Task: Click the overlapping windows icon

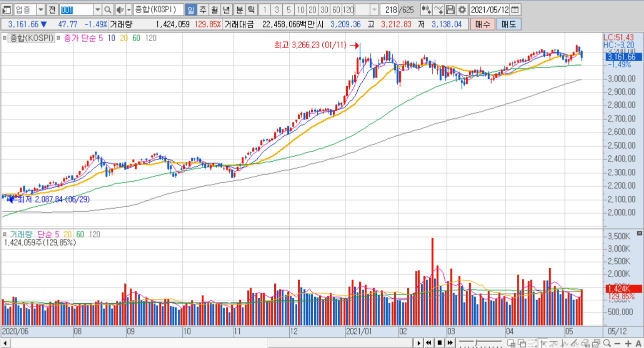Action: (522, 343)
